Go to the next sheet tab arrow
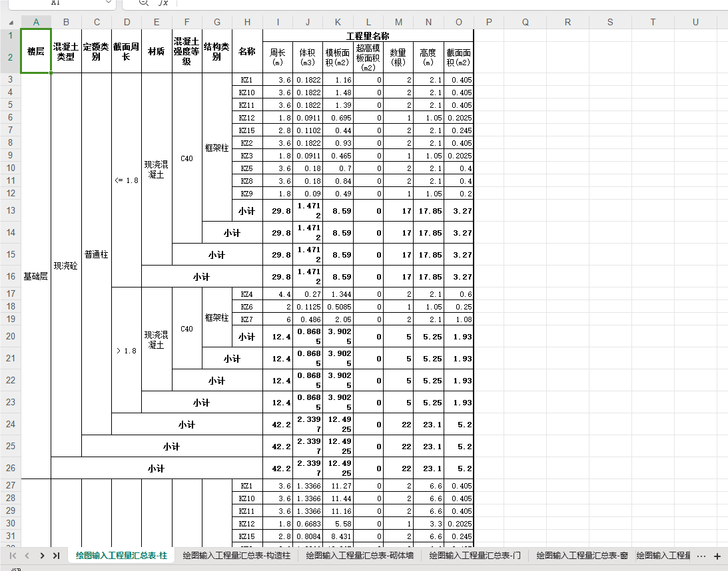Screen dimensions: 728x571 pos(42,556)
